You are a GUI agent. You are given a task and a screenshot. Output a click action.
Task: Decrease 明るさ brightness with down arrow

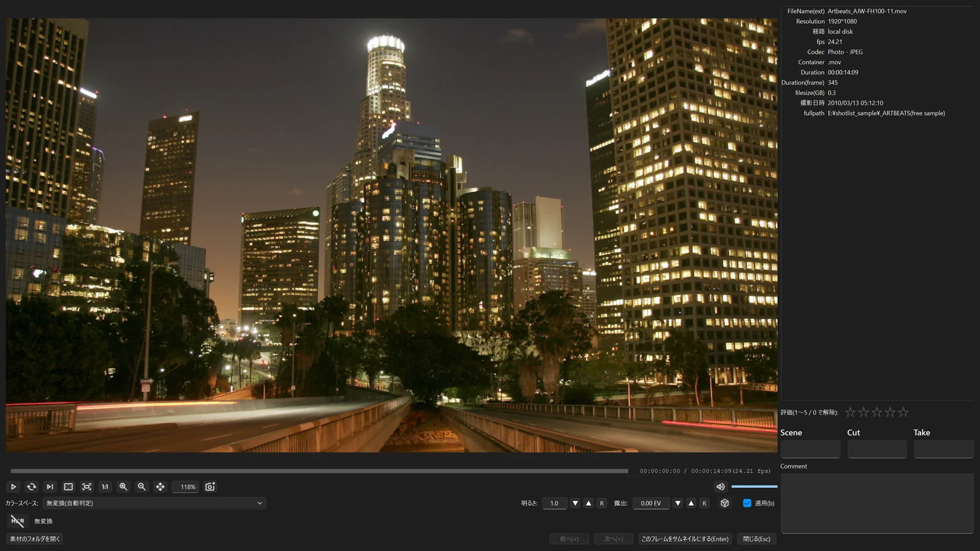coord(575,503)
